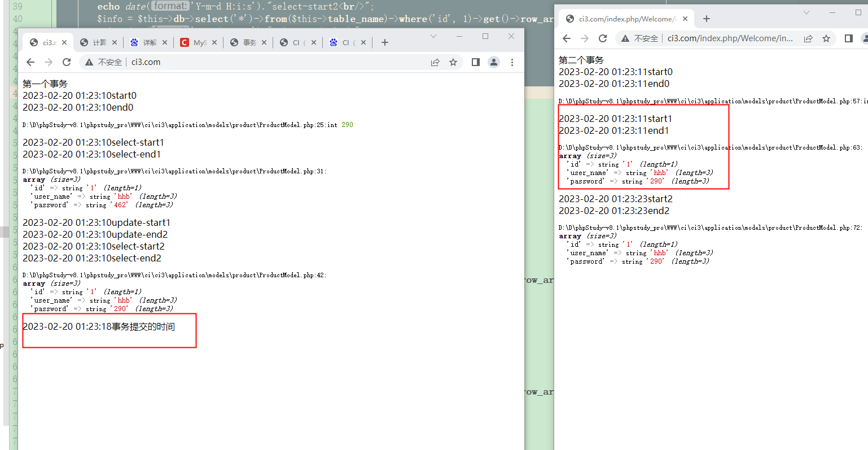The height and width of the screenshot is (450, 868).
Task: Open the profile avatar in the left browser window
Action: tap(494, 62)
